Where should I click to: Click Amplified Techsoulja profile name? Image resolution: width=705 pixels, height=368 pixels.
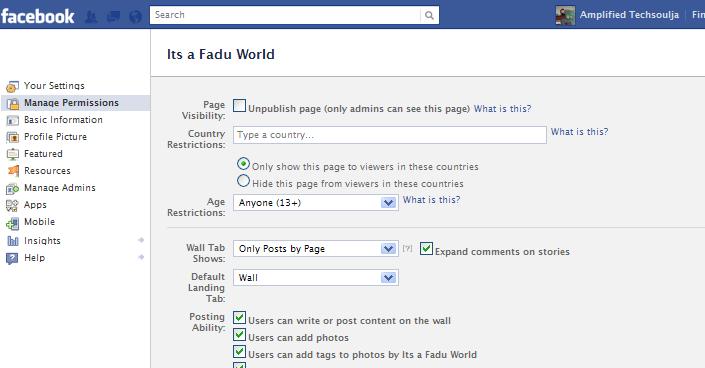tap(629, 15)
